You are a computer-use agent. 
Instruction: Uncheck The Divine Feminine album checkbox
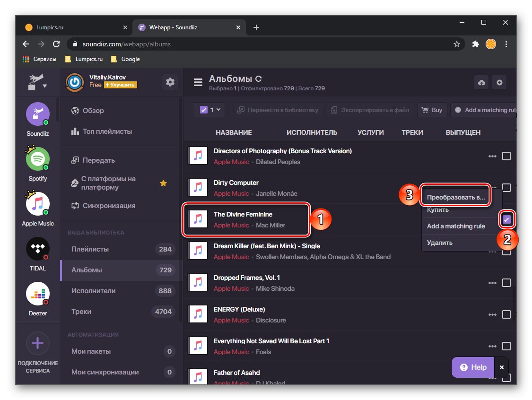(x=506, y=219)
